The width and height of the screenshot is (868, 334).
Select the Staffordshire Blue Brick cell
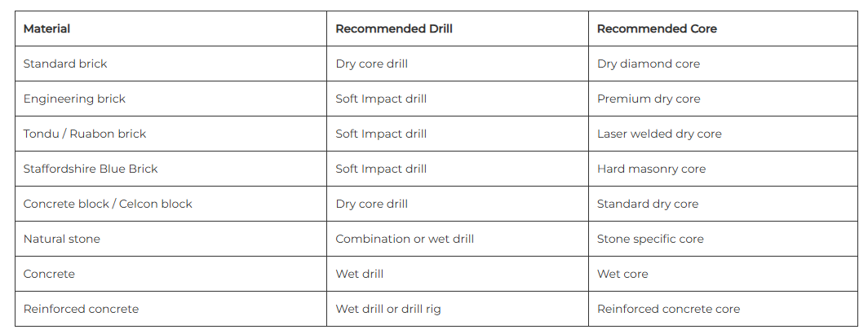[x=171, y=169]
